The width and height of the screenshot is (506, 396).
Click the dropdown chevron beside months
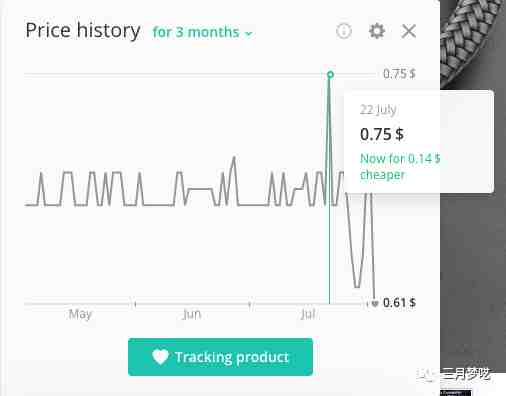tap(248, 34)
